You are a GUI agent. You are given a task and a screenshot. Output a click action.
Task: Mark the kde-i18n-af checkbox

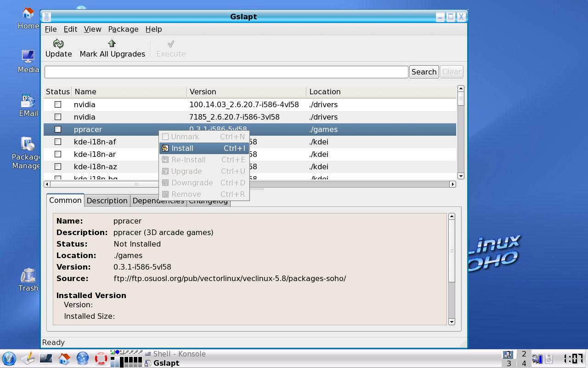pyautogui.click(x=58, y=142)
